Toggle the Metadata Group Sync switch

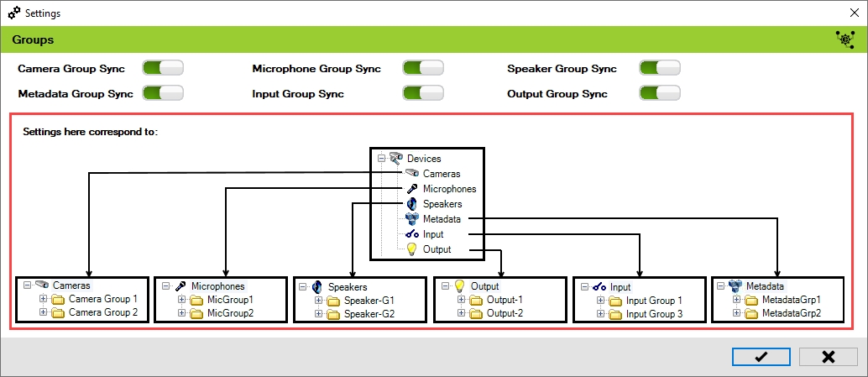(163, 93)
